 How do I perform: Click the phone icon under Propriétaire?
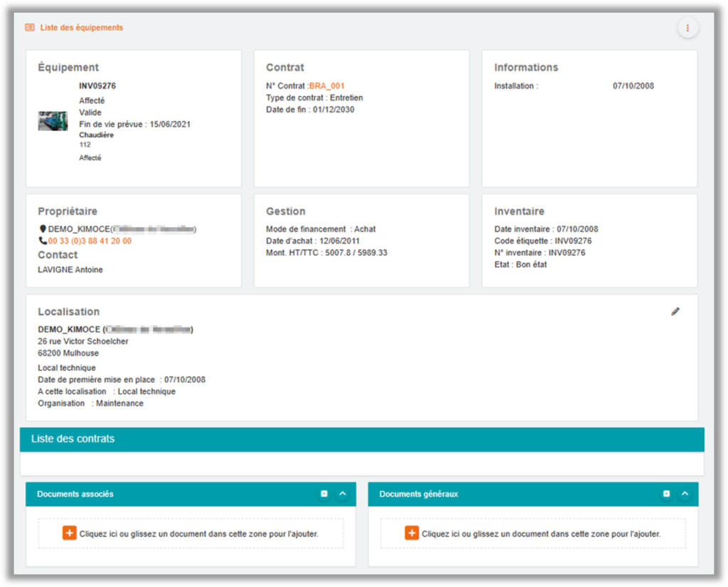[43, 241]
